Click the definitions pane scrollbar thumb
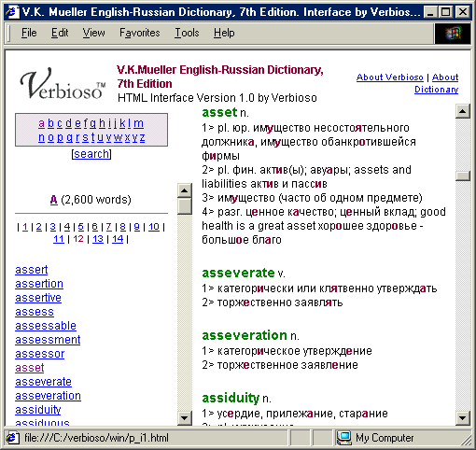This screenshot has height=450, width=476. coord(463,176)
